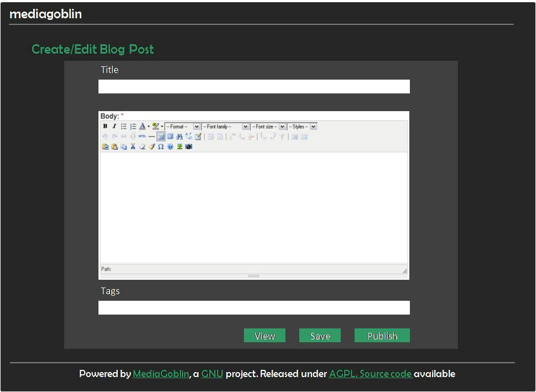Screen dimensions: 536x392
Task: Grab the editor resize corner handle
Action: [405, 271]
